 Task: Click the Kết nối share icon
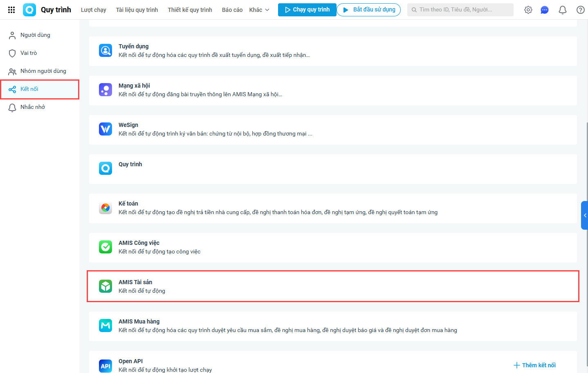12,89
